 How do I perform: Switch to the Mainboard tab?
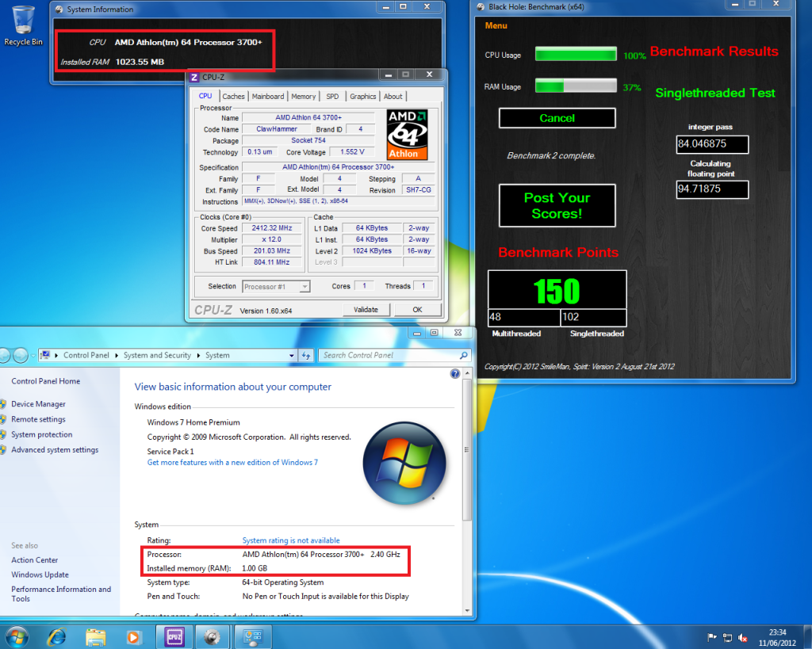[268, 96]
